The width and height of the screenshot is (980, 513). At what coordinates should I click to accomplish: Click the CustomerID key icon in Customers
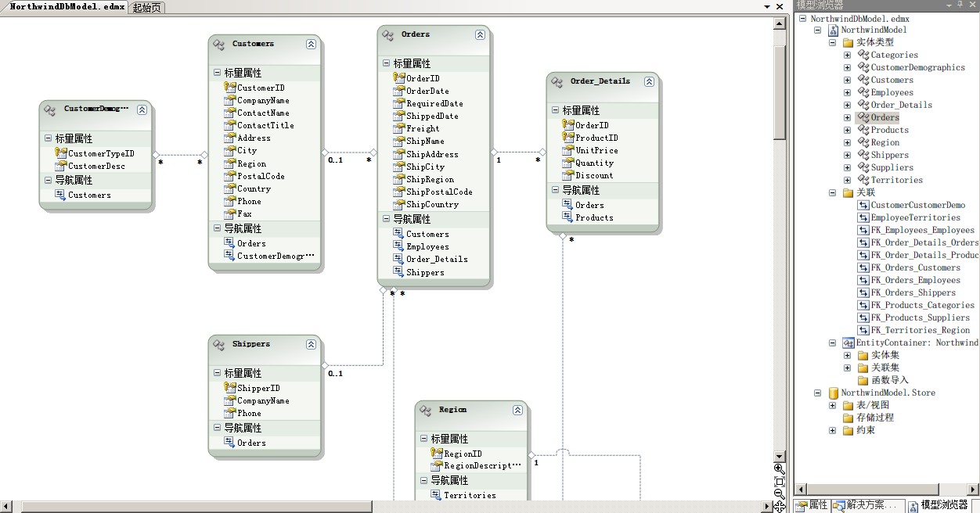(x=230, y=88)
